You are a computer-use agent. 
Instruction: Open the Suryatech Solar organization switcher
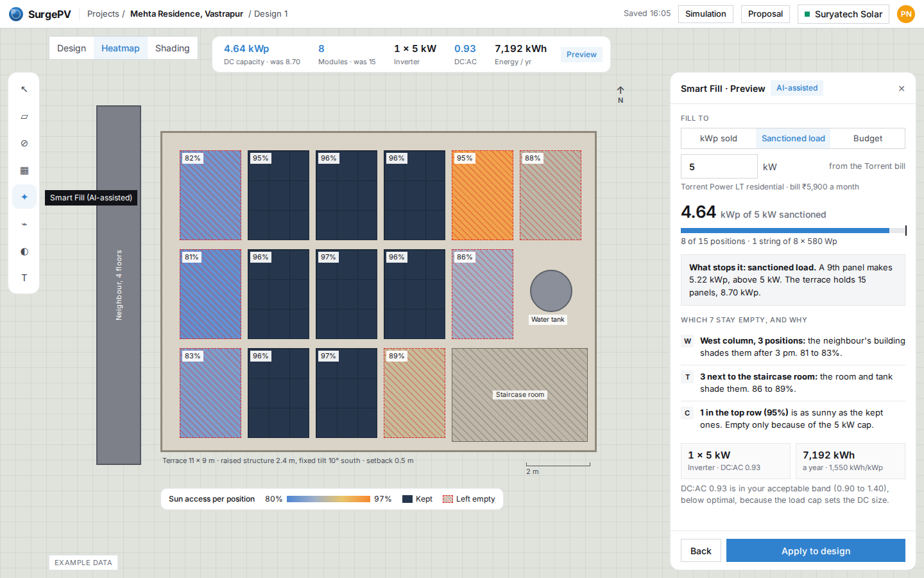843,14
